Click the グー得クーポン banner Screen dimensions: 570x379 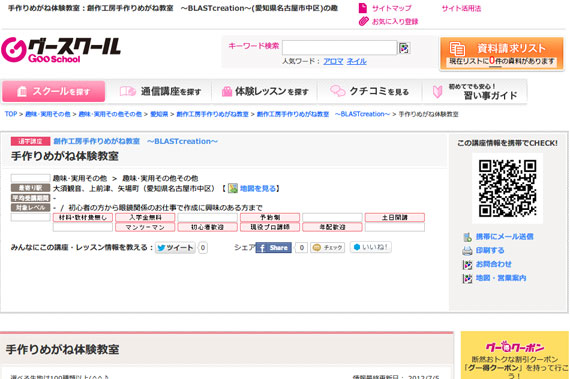tap(514, 355)
